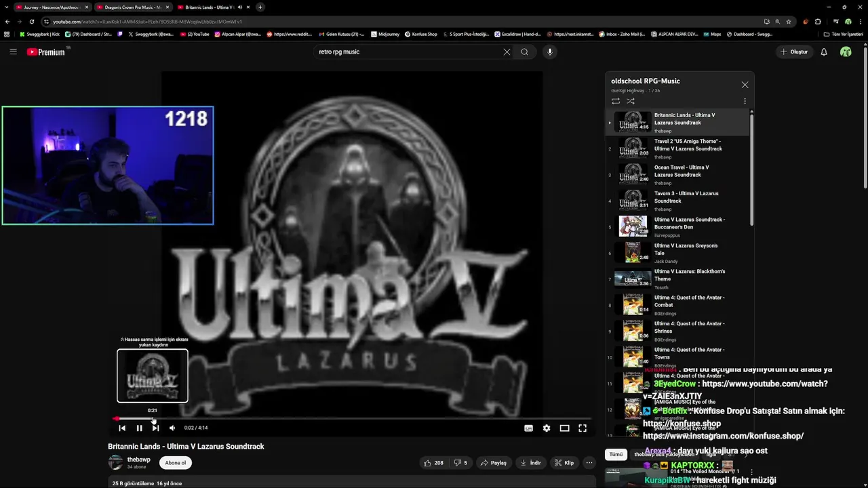Open the Swaggybark | Kick bookmark

[40, 34]
